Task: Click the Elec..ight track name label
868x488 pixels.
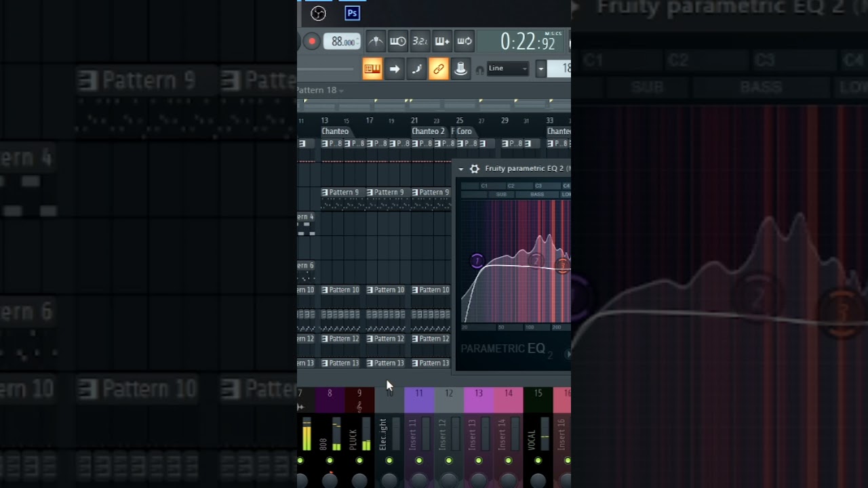Action: pos(383,434)
